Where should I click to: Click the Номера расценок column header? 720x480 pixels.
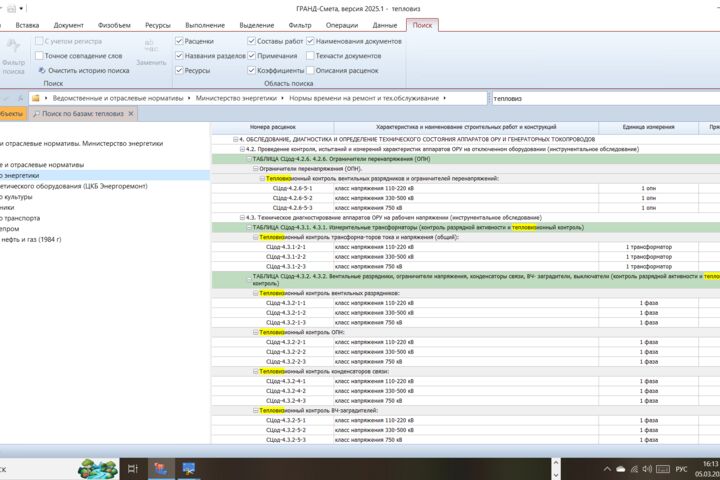(x=273, y=127)
